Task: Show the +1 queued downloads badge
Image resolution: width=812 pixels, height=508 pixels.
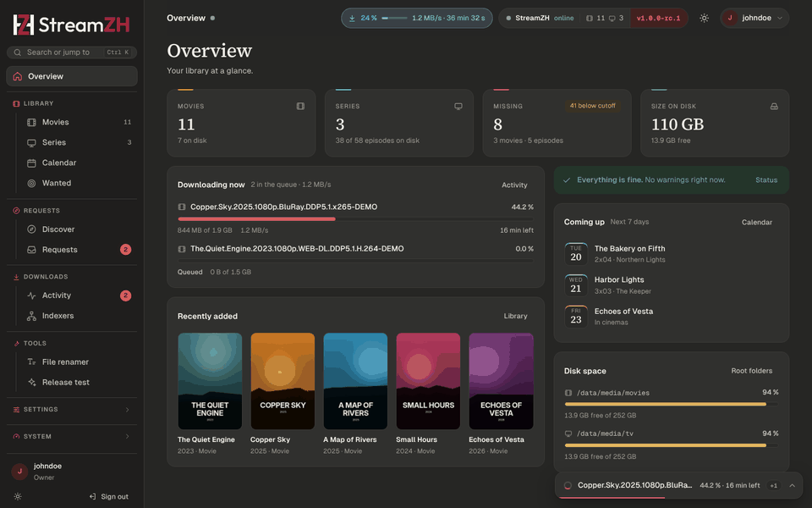Action: coord(774,486)
